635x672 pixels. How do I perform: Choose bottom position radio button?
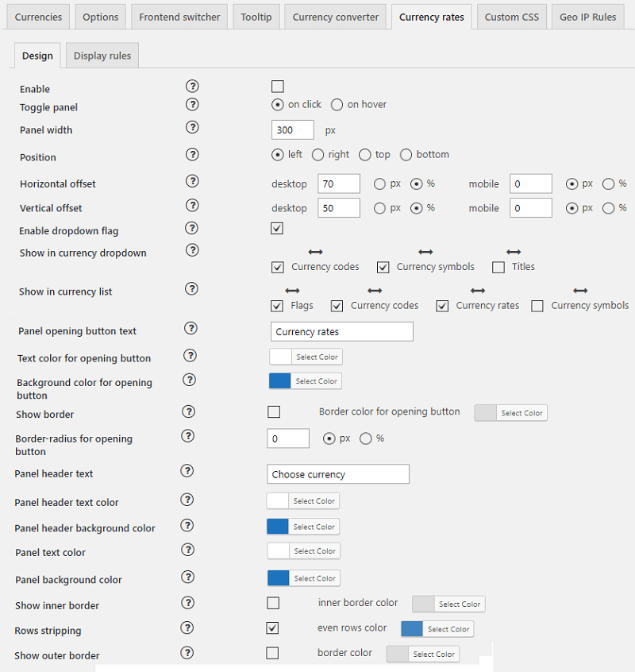[x=406, y=155]
